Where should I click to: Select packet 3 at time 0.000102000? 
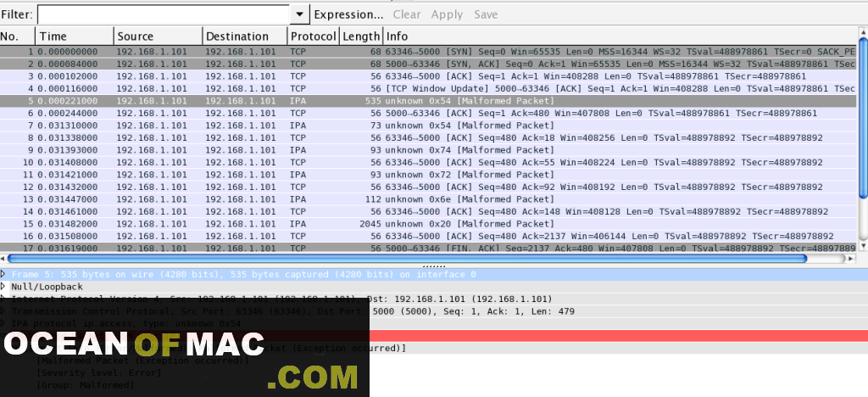pyautogui.click(x=428, y=76)
